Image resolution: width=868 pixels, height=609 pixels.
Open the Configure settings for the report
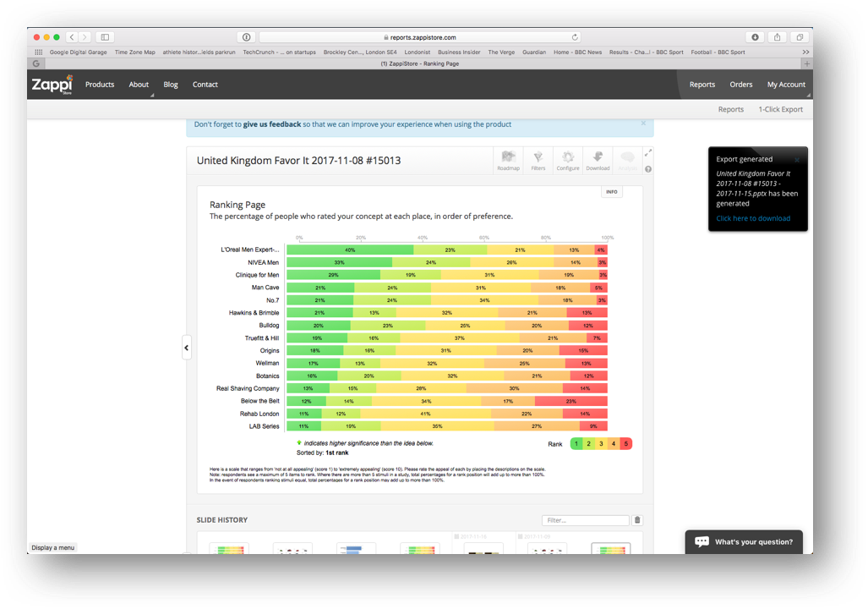click(x=568, y=161)
